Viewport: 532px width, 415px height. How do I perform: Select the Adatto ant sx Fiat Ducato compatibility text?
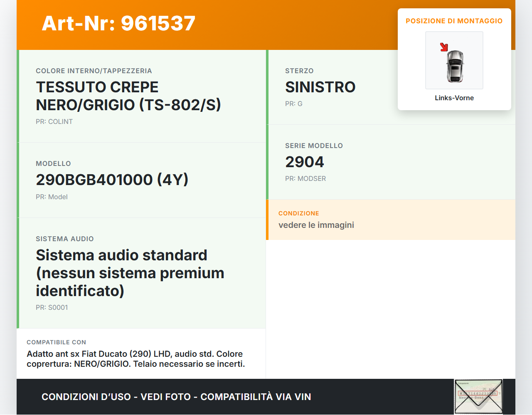pos(136,359)
